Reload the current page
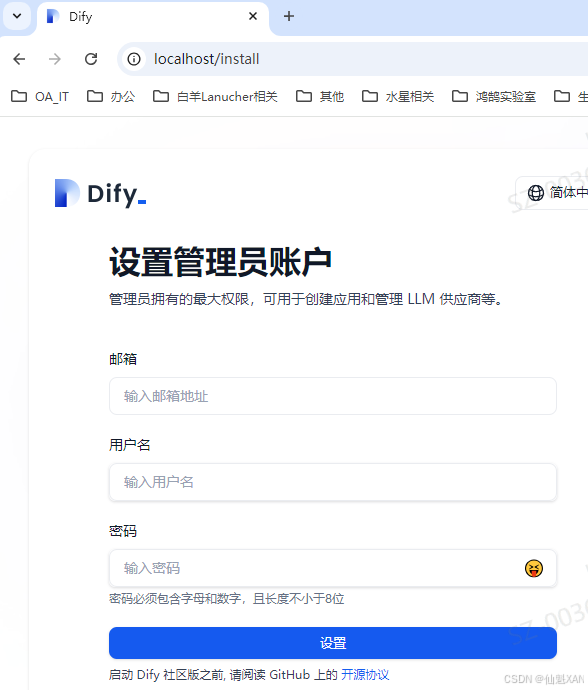 point(91,59)
